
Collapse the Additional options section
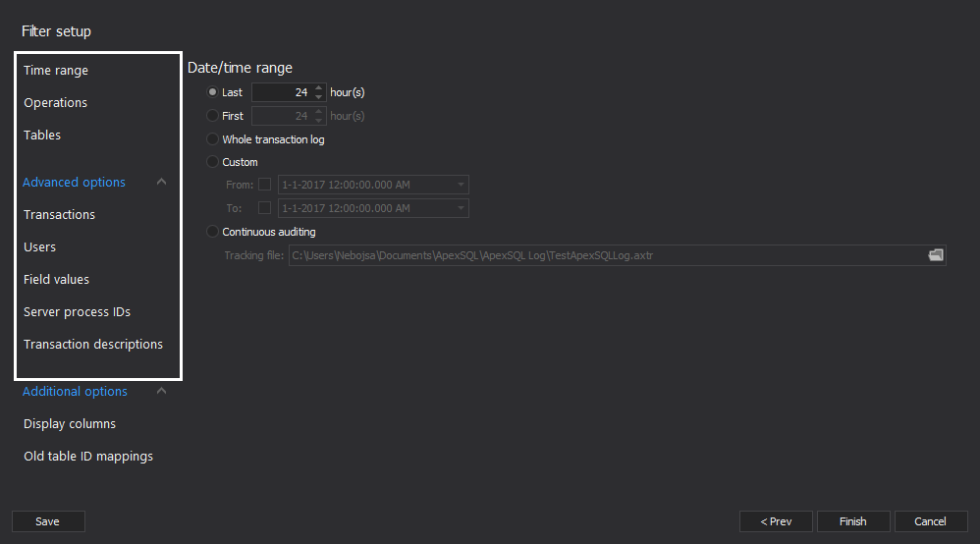(x=161, y=391)
